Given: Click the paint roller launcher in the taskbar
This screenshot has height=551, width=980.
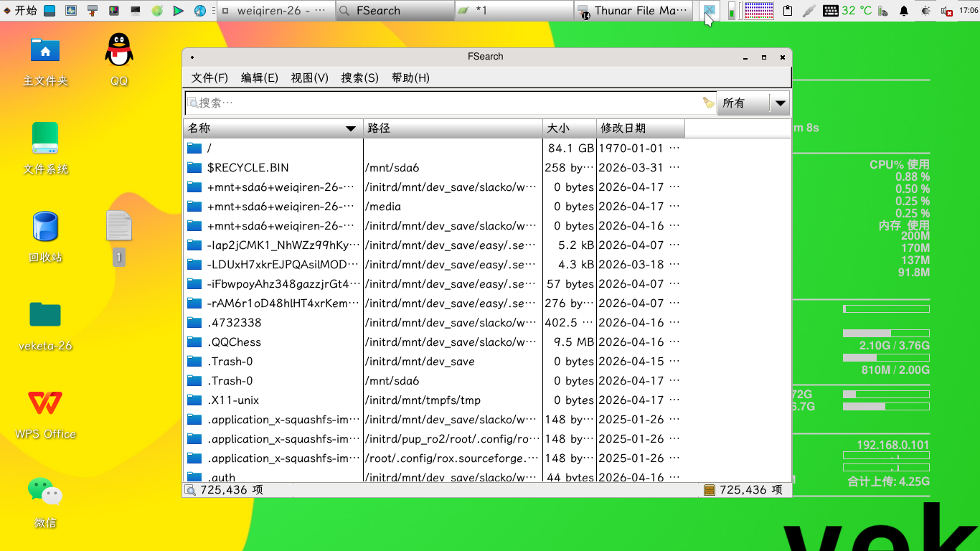Looking at the screenshot, I should (93, 11).
